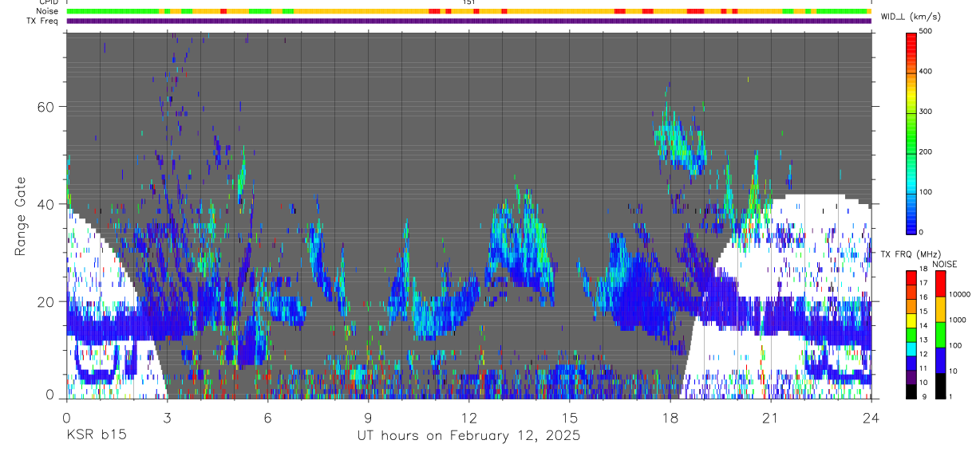980x452 pixels.
Task: Click the purple TX Freq strip above the plot
Action: coord(469,21)
